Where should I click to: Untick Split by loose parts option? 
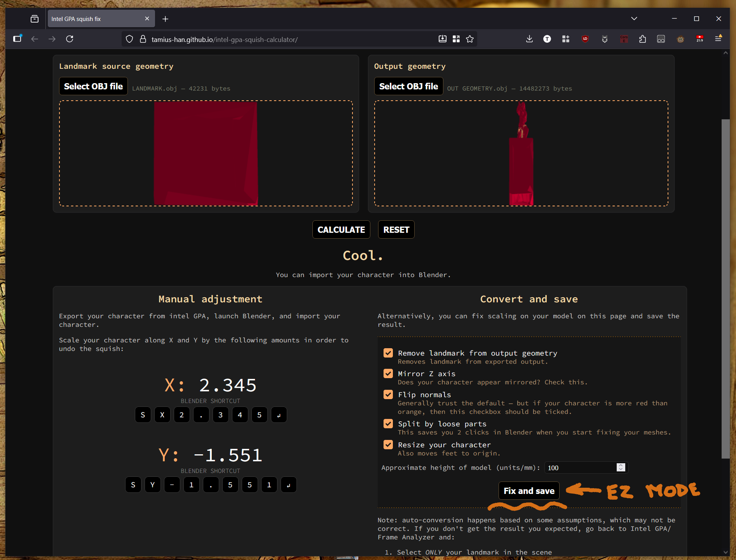(x=388, y=424)
